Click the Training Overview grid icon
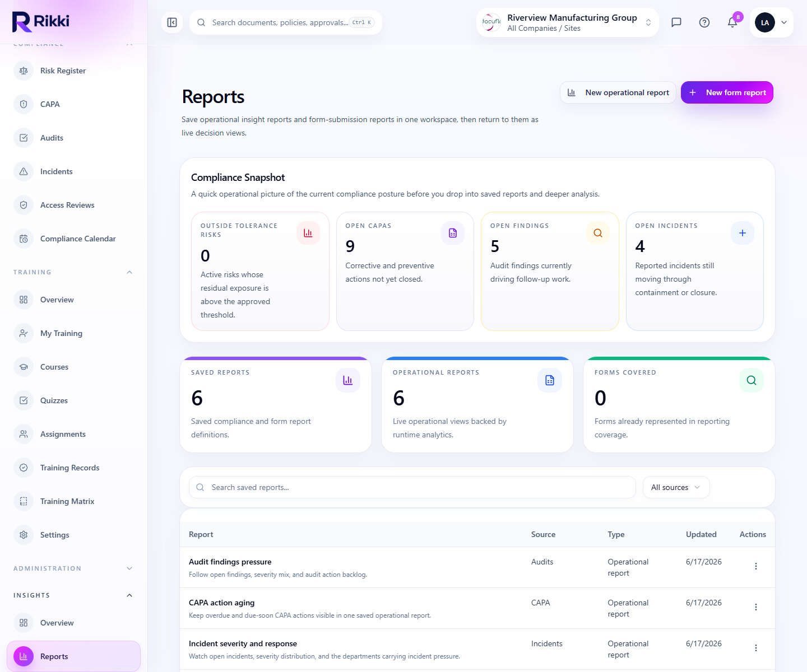Viewport: 807px width, 672px height. pyautogui.click(x=24, y=300)
